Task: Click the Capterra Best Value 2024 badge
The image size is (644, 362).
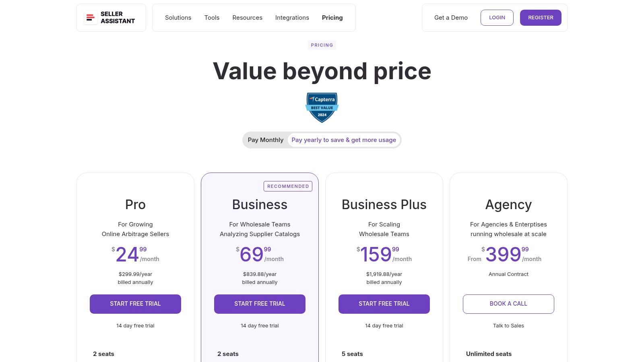Action: click(x=322, y=107)
